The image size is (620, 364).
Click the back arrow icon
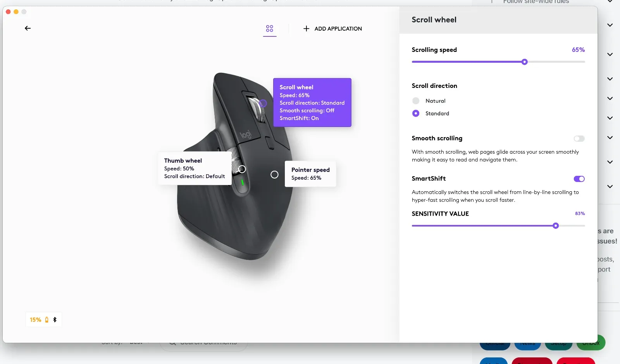28,28
